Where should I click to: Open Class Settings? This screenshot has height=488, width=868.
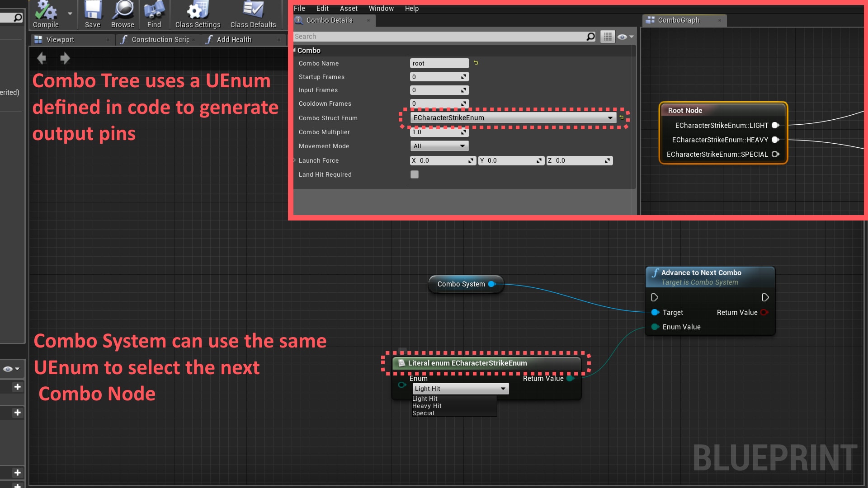197,11
